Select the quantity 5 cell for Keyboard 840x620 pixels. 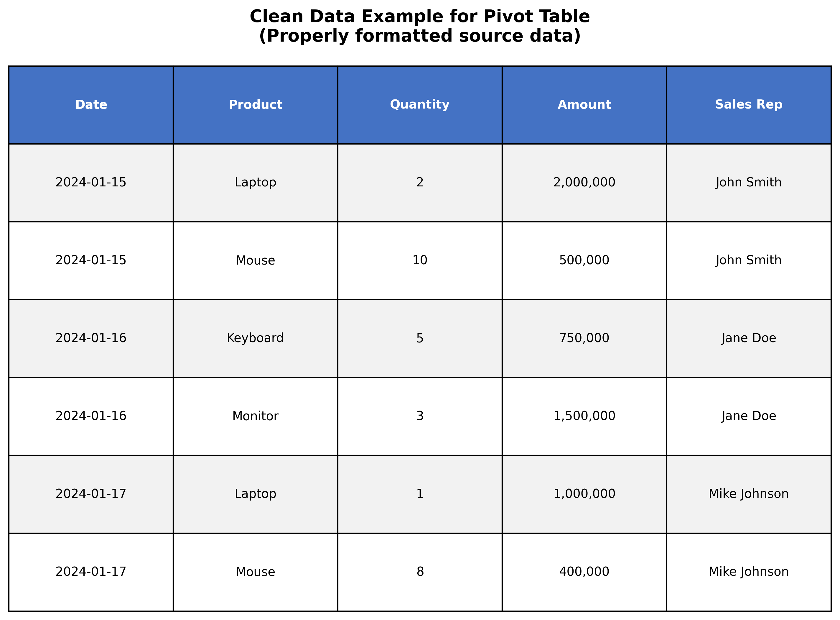tap(420, 338)
